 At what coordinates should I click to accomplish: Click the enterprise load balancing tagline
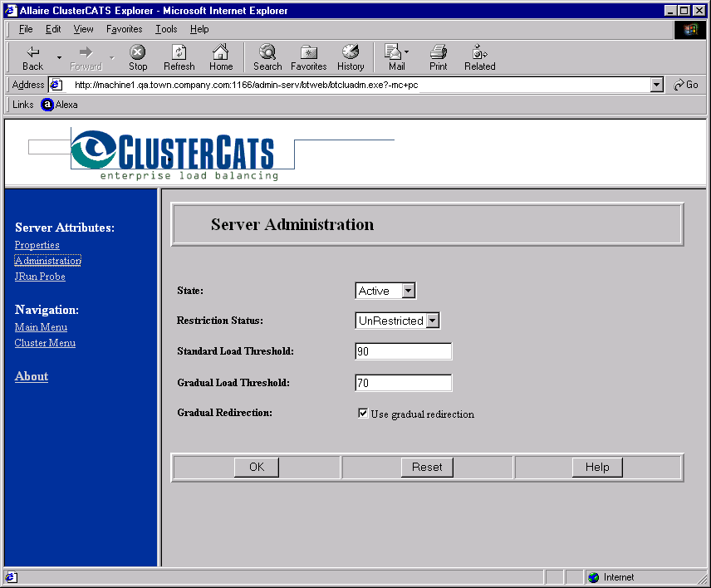pos(189,176)
